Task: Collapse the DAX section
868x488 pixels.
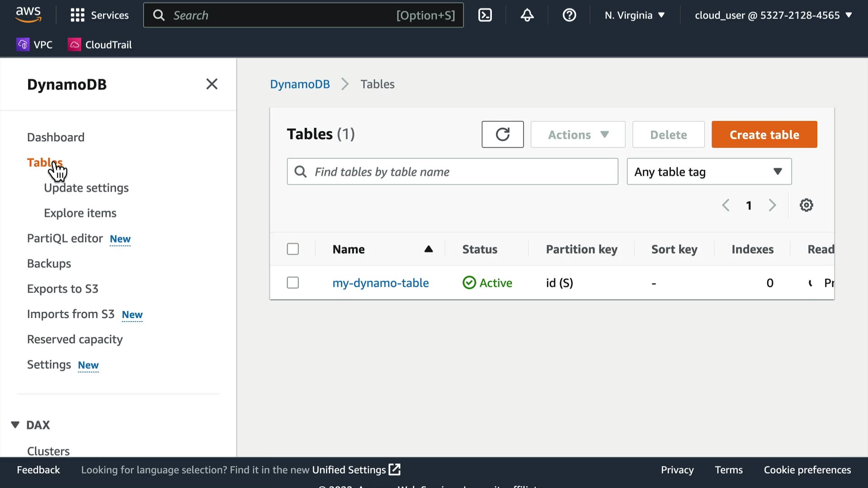Action: [15, 425]
